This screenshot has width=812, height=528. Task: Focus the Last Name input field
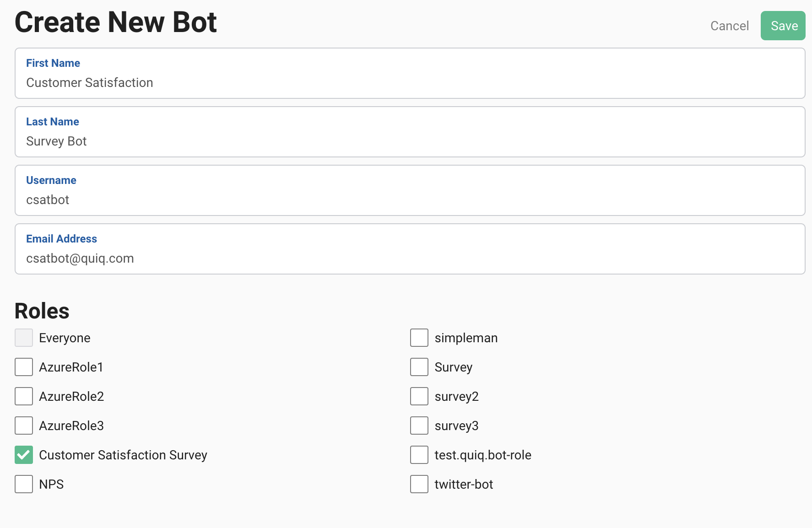click(410, 141)
